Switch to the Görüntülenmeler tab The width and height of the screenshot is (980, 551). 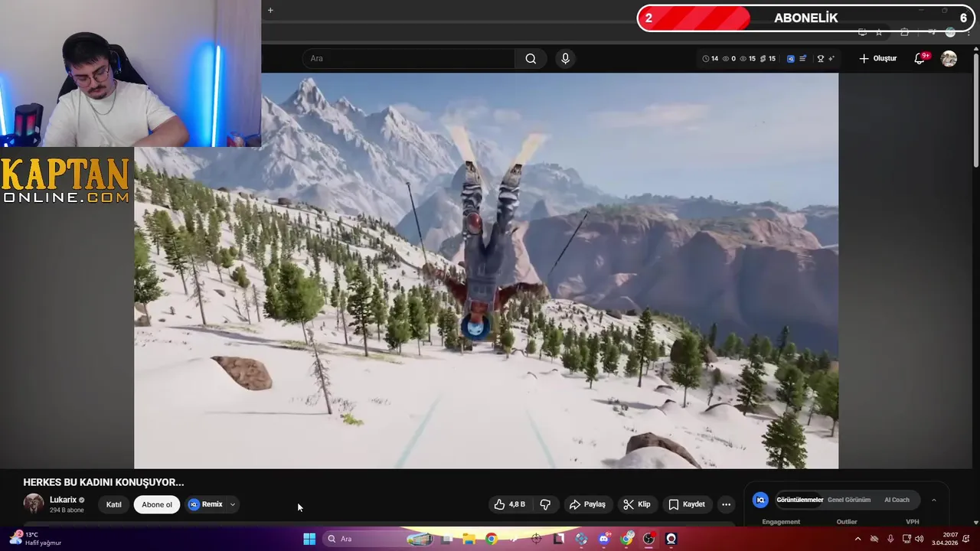(799, 500)
